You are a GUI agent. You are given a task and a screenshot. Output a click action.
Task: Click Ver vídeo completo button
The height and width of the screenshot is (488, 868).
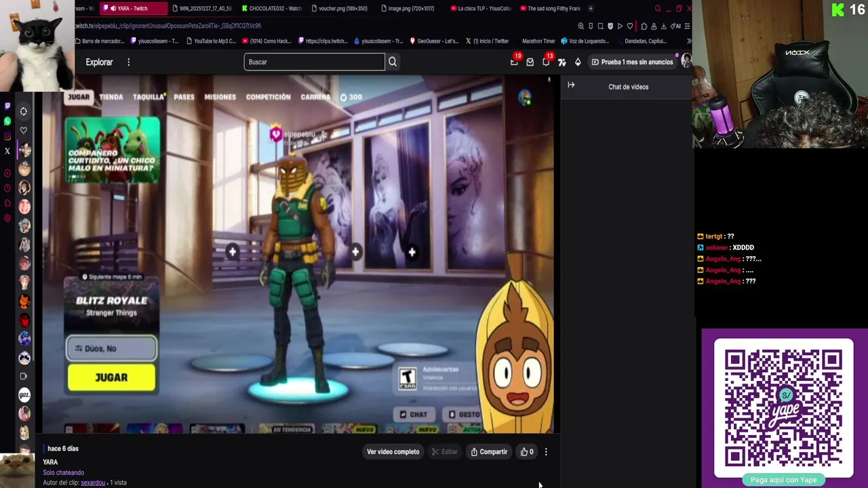click(x=393, y=451)
